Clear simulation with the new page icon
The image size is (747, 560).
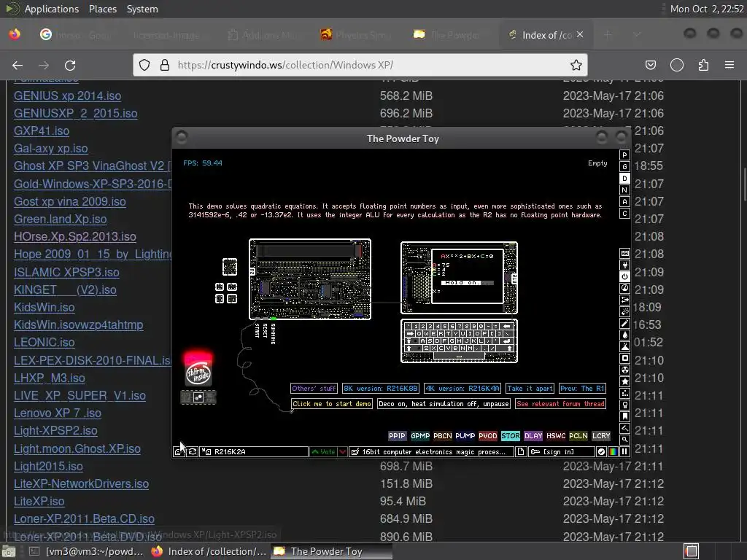coord(521,451)
